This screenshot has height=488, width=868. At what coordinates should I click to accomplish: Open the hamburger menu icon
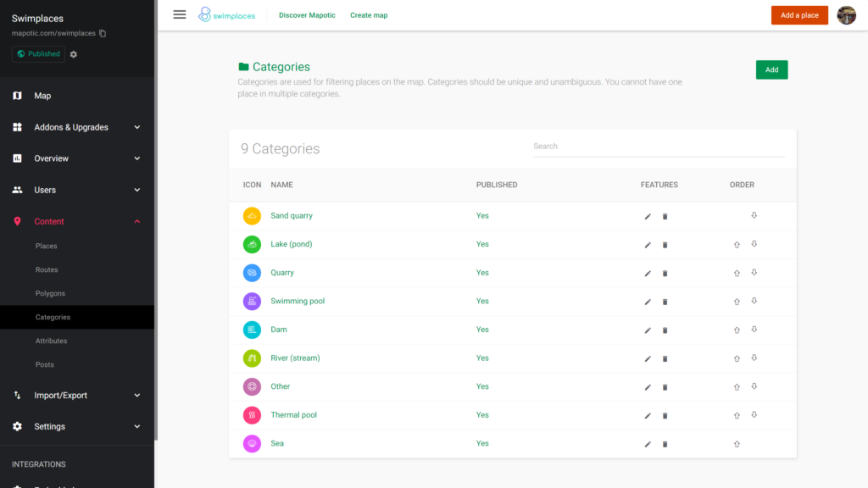point(180,15)
